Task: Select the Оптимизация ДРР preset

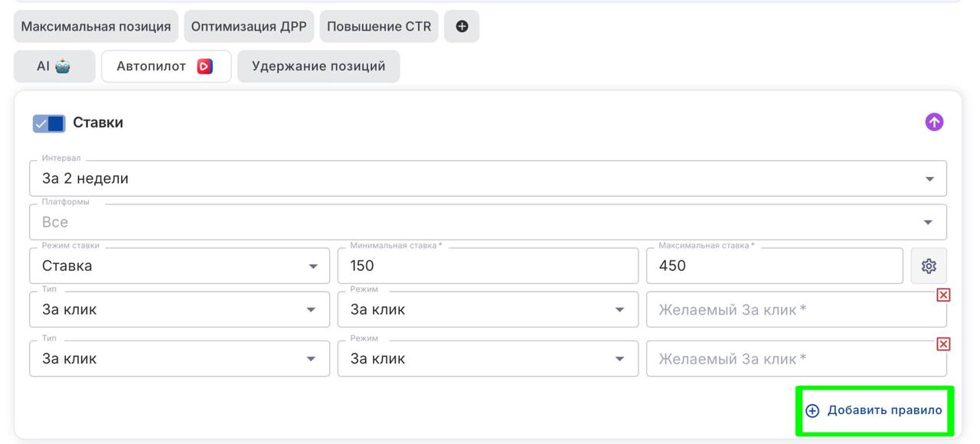Action: [249, 26]
